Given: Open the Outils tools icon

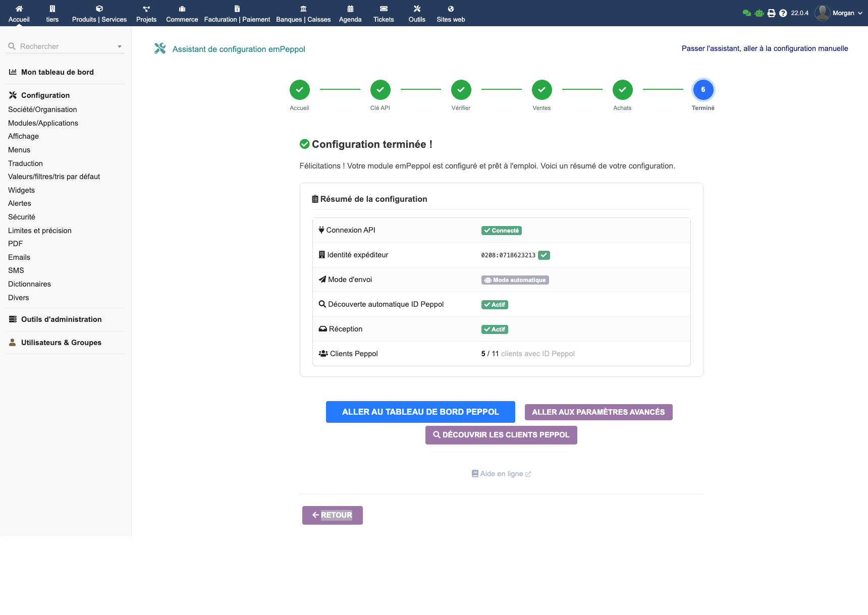Looking at the screenshot, I should pos(417,9).
